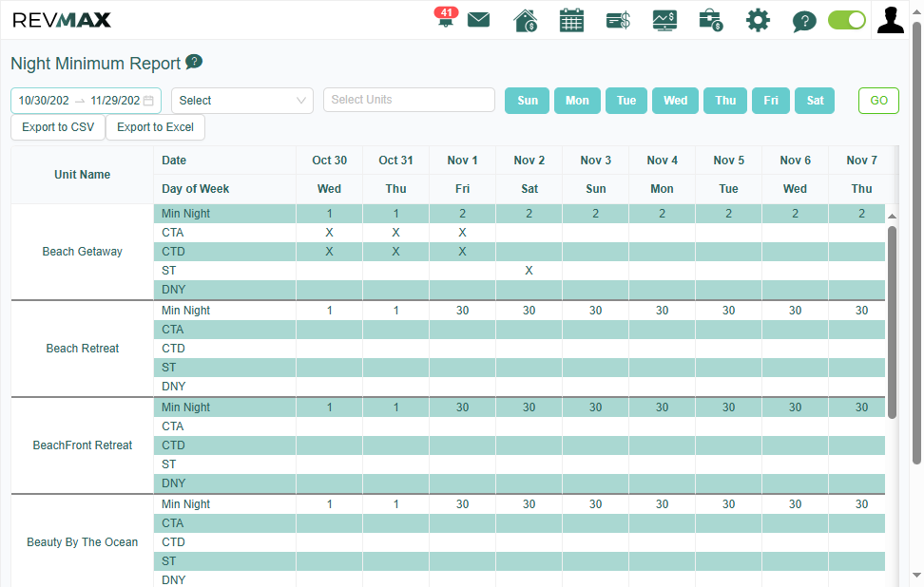Click the BeachFront Retreat unit name
The image size is (924, 587).
[x=83, y=445]
